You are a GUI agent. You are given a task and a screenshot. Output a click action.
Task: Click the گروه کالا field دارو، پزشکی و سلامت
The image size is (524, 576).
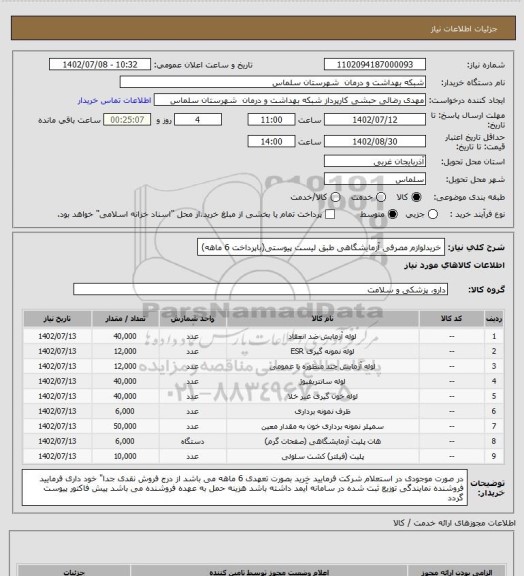click(x=260, y=289)
